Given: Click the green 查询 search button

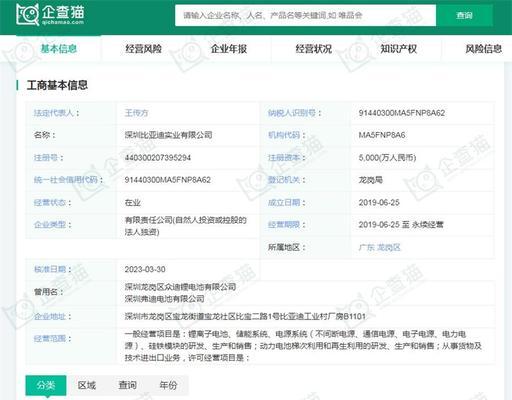Looking at the screenshot, I should (x=464, y=15).
